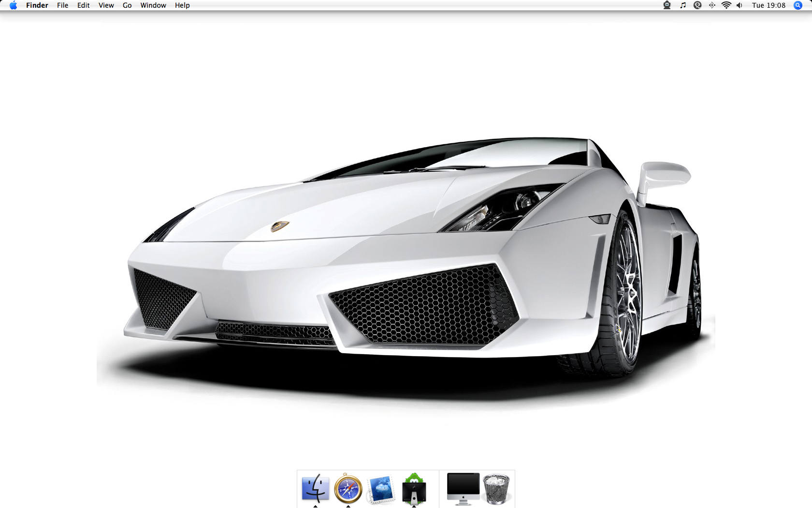This screenshot has height=508, width=812.
Task: Open the green monster screen app in Dock
Action: click(414, 489)
